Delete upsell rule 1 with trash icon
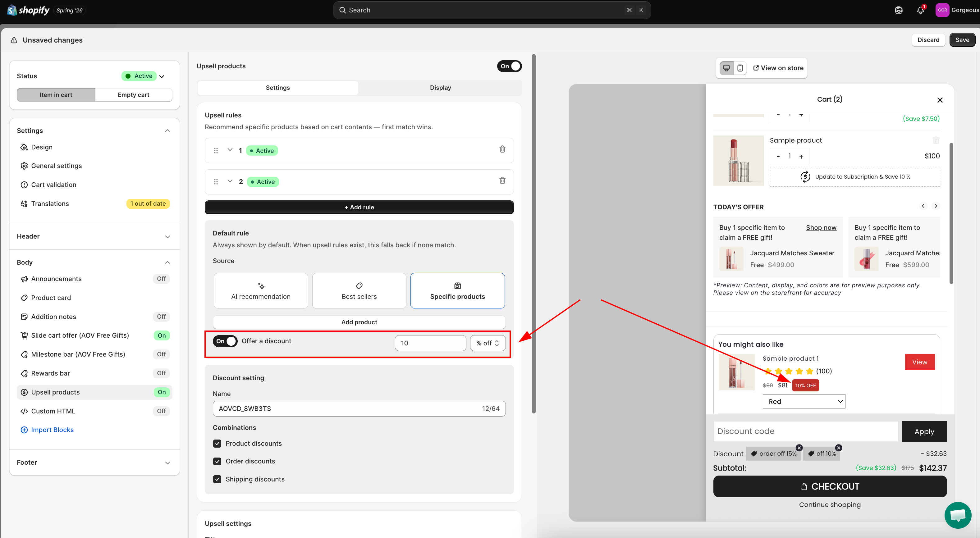The image size is (980, 538). (x=502, y=149)
